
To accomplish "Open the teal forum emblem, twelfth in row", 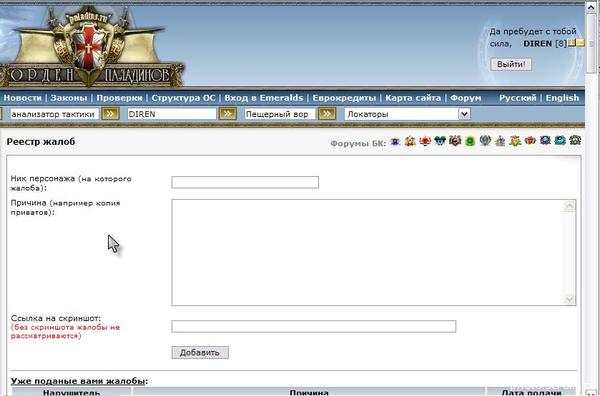I will [560, 141].
